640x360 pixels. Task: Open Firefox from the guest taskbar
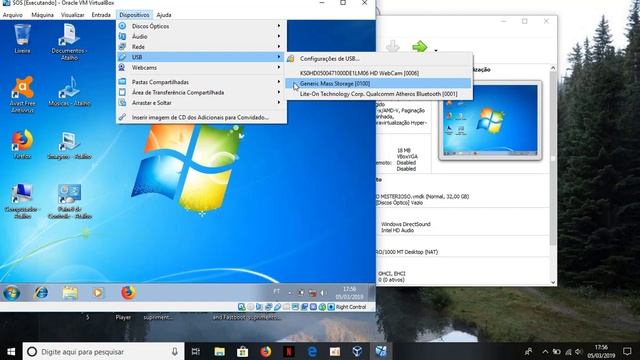tap(128, 293)
